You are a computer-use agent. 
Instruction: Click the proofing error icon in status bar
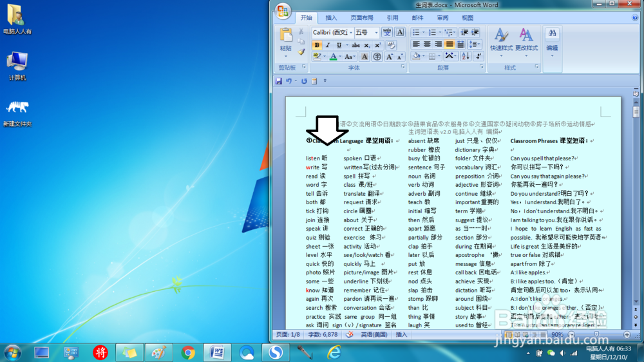tap(349, 334)
